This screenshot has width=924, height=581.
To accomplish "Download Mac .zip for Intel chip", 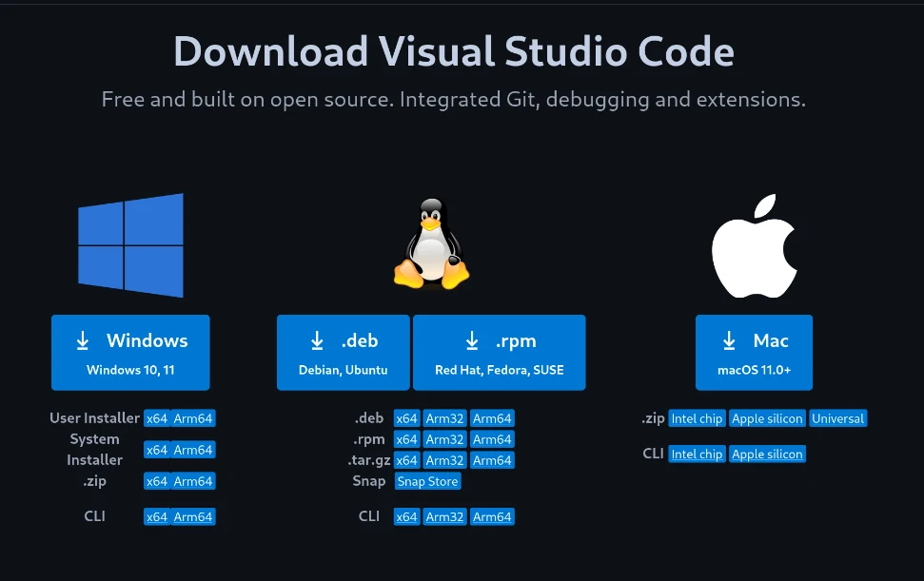I will [x=697, y=418].
